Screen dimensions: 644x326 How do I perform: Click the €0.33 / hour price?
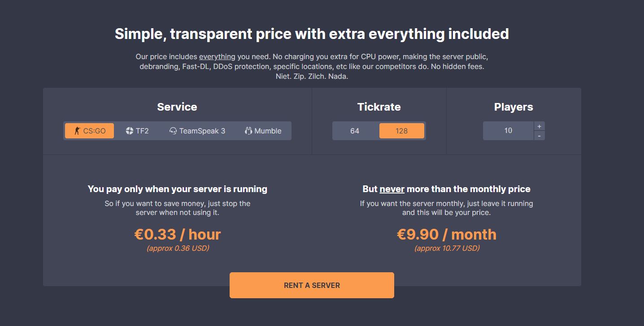pyautogui.click(x=178, y=234)
